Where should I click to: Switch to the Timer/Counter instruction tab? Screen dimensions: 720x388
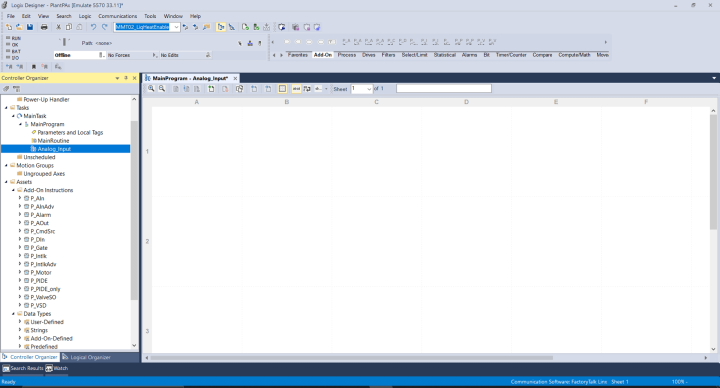point(511,55)
